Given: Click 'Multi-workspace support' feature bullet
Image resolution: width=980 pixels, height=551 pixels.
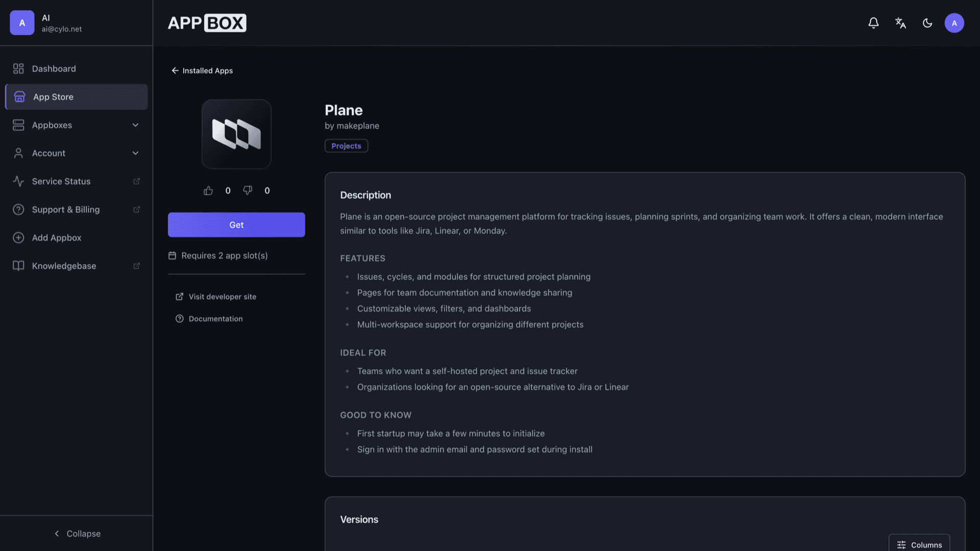Looking at the screenshot, I should point(470,324).
